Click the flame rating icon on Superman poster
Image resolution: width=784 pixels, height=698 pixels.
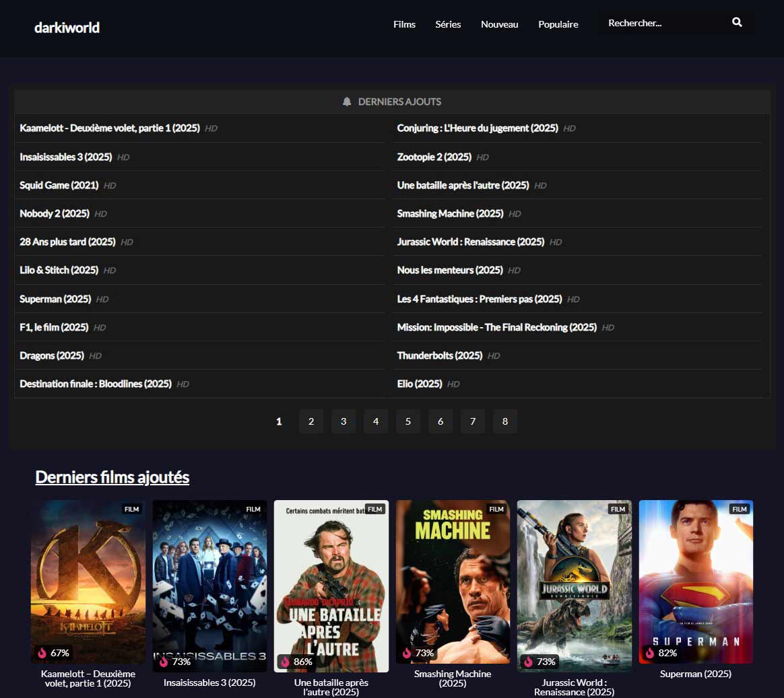(x=650, y=653)
